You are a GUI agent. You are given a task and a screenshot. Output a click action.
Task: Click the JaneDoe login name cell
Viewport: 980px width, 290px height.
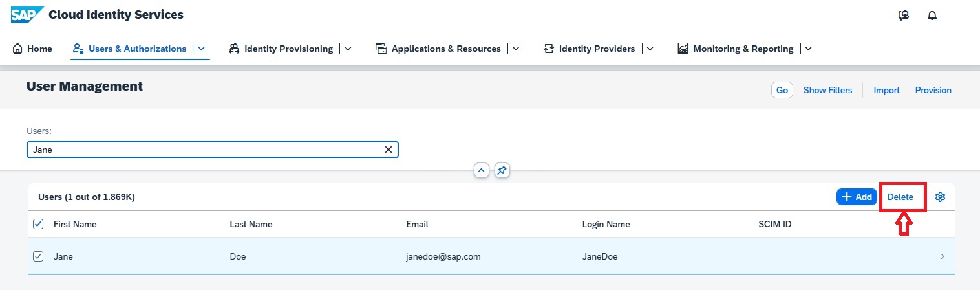[x=600, y=256]
